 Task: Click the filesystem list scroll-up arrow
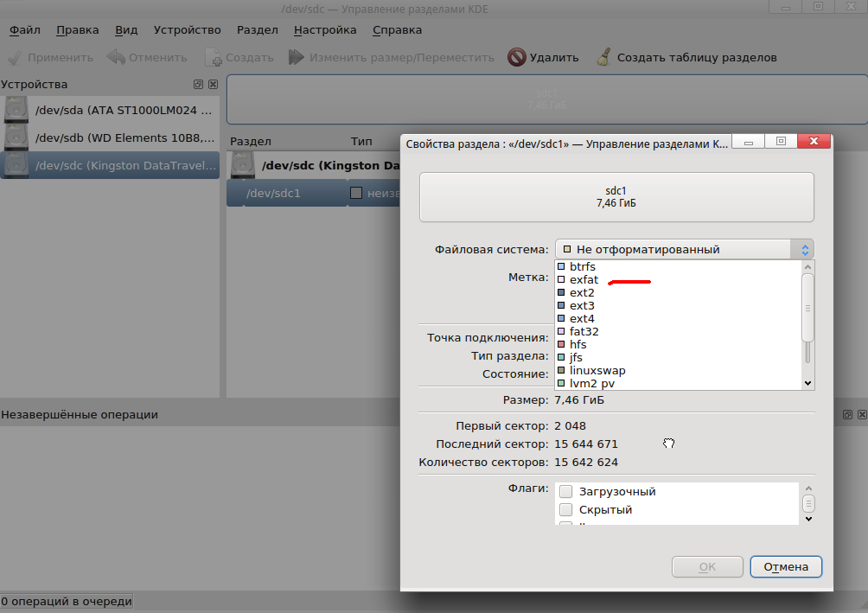pyautogui.click(x=807, y=266)
